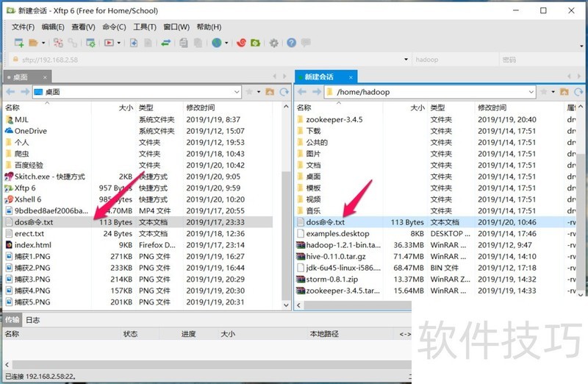Screen dimensions: 588x384
Task: Open the 窗口(W) menu
Action: point(176,27)
